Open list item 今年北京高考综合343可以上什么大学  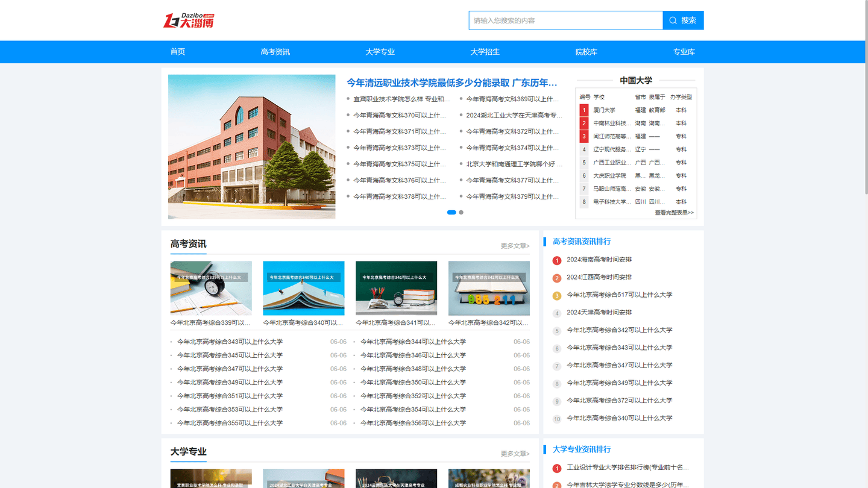[x=230, y=342]
